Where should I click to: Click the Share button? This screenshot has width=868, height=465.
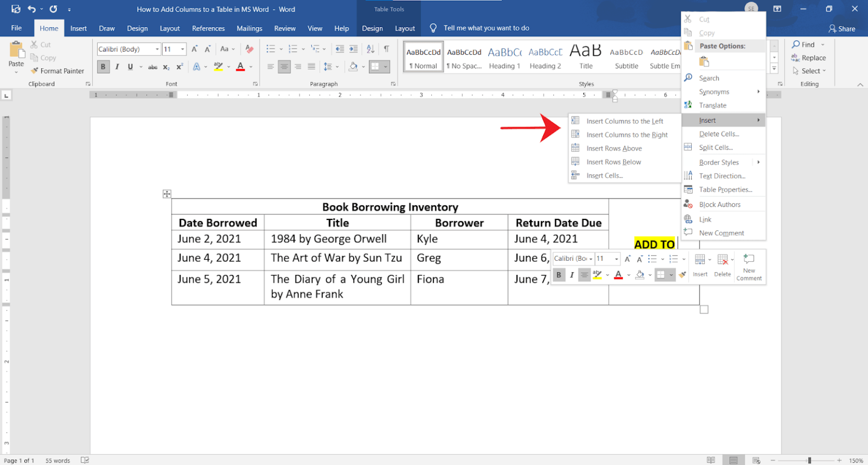[841, 28]
